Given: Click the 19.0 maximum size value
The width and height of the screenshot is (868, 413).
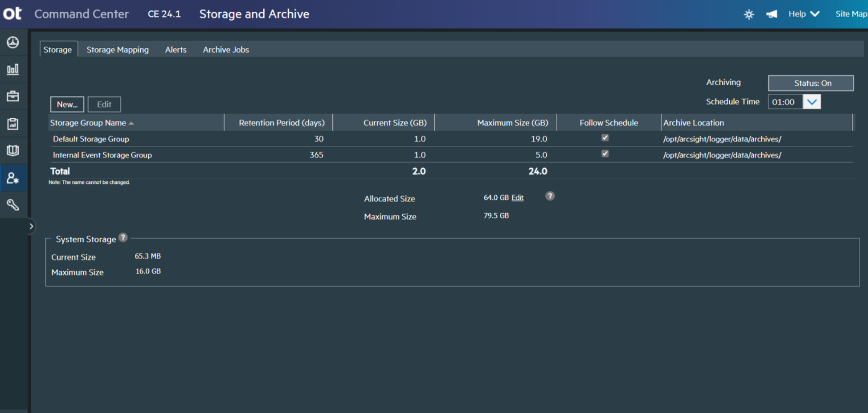Looking at the screenshot, I should coord(539,139).
